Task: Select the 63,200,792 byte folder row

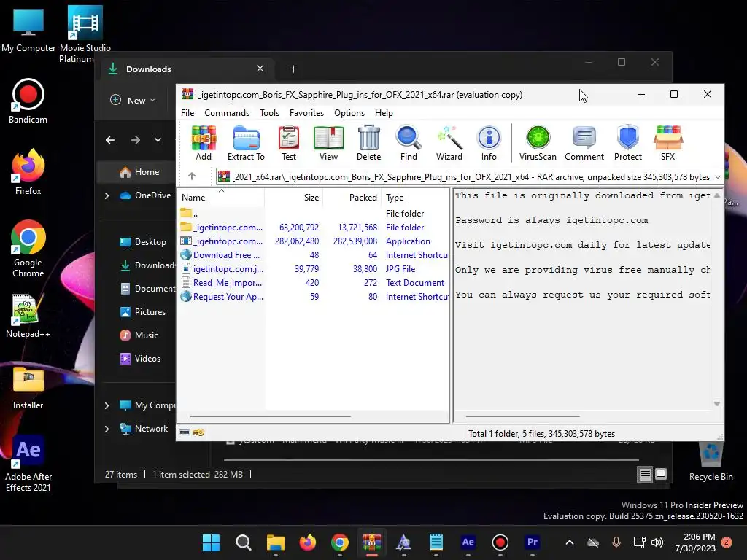Action: 314,227
